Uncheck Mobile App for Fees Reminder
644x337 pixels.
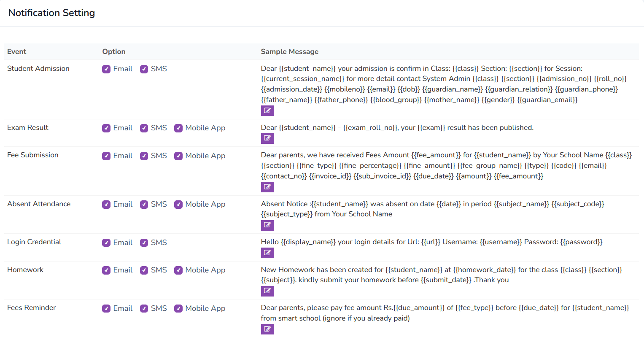tap(178, 309)
